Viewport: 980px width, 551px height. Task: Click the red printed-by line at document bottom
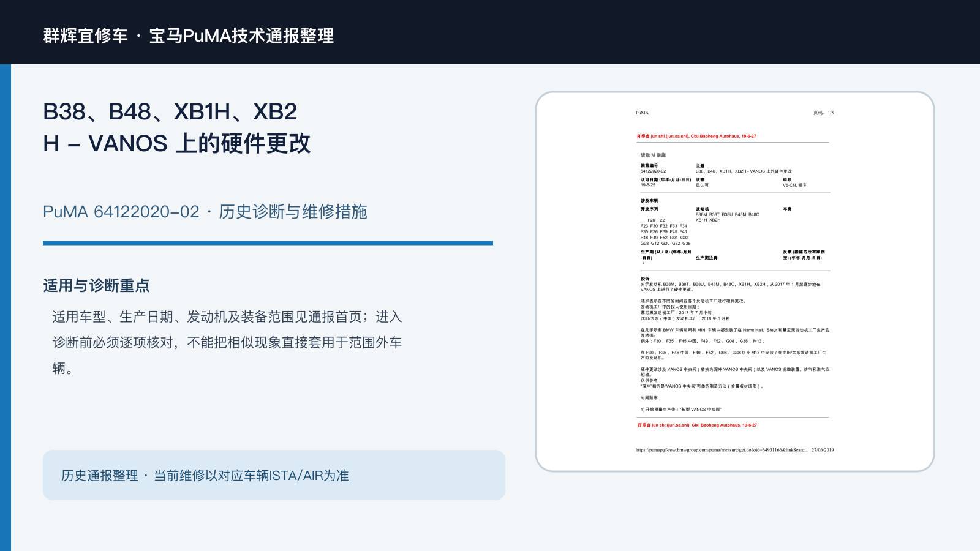[697, 425]
